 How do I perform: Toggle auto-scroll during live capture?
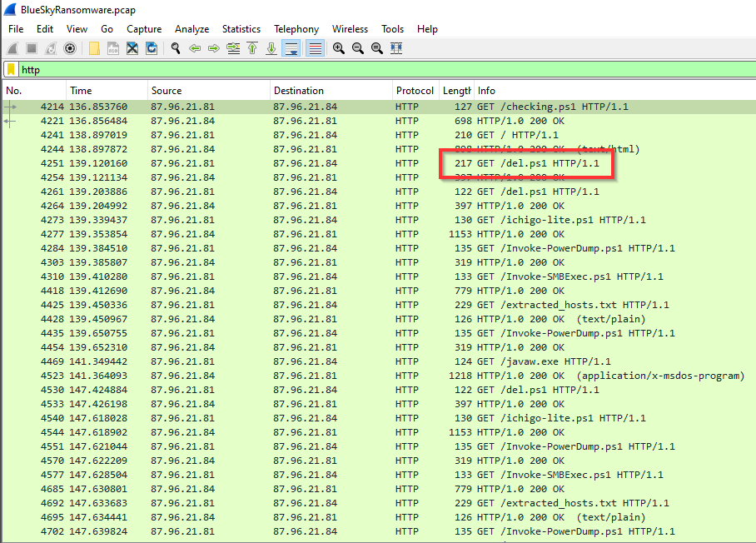coord(291,48)
